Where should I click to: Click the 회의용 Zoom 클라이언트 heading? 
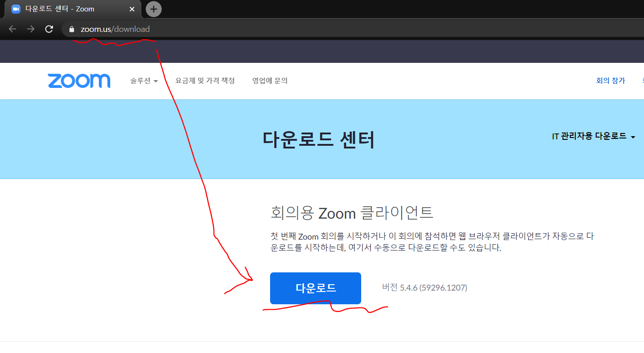352,212
